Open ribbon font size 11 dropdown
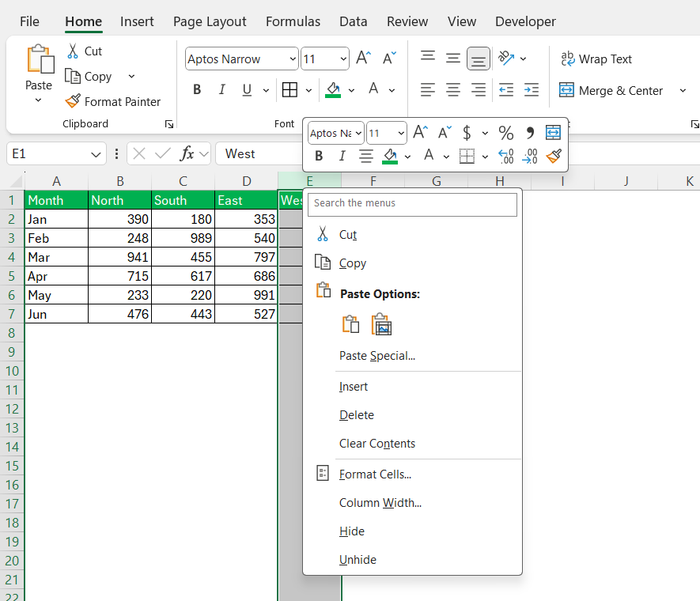700x601 pixels. [x=343, y=59]
